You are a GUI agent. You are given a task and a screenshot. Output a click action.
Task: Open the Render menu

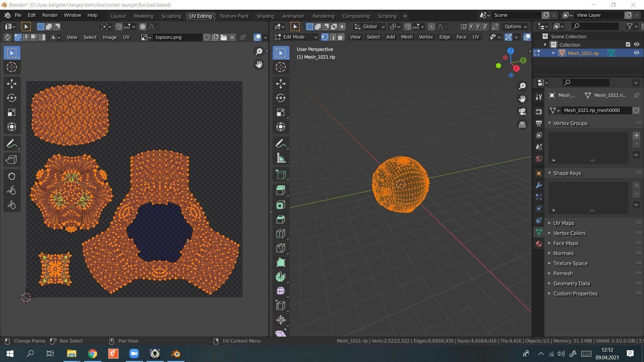click(50, 15)
